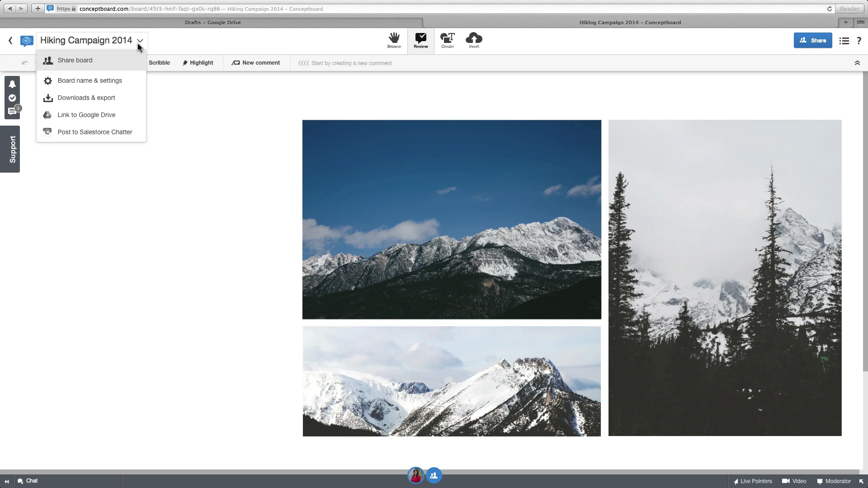Select the misty pine trees photo

click(x=725, y=278)
